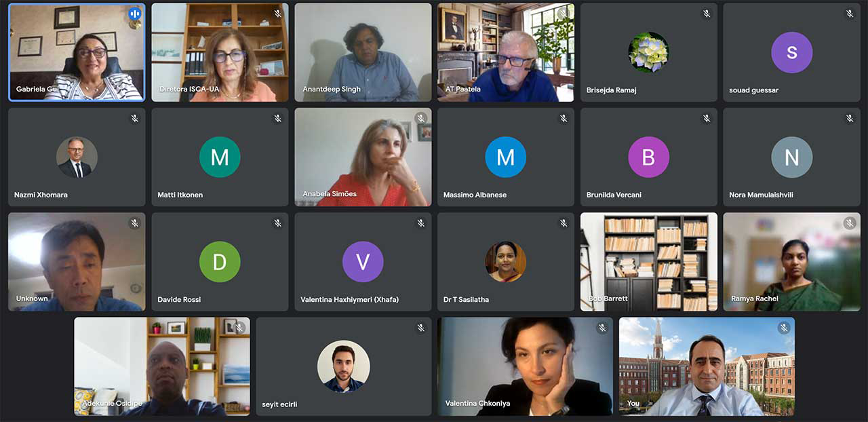
Task: Click muted mic icon on Massimo Albanese tile
Action: [x=564, y=118]
